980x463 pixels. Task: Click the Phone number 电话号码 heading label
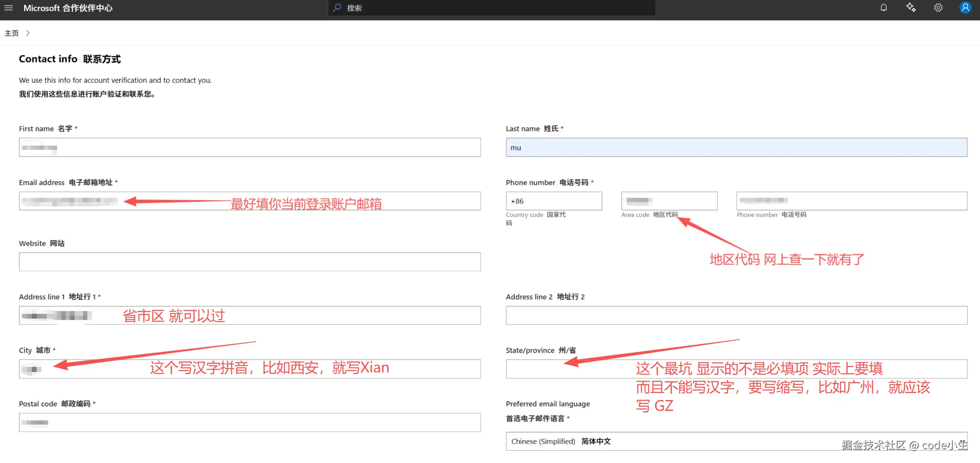(x=549, y=182)
